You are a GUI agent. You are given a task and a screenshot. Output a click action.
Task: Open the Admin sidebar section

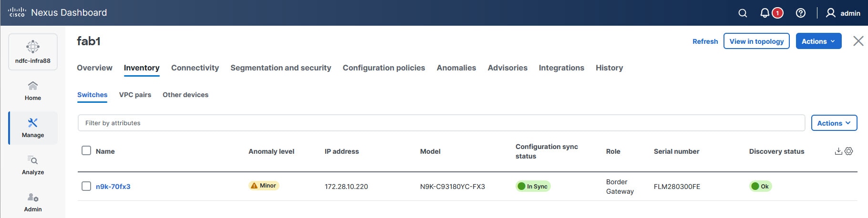tap(33, 202)
